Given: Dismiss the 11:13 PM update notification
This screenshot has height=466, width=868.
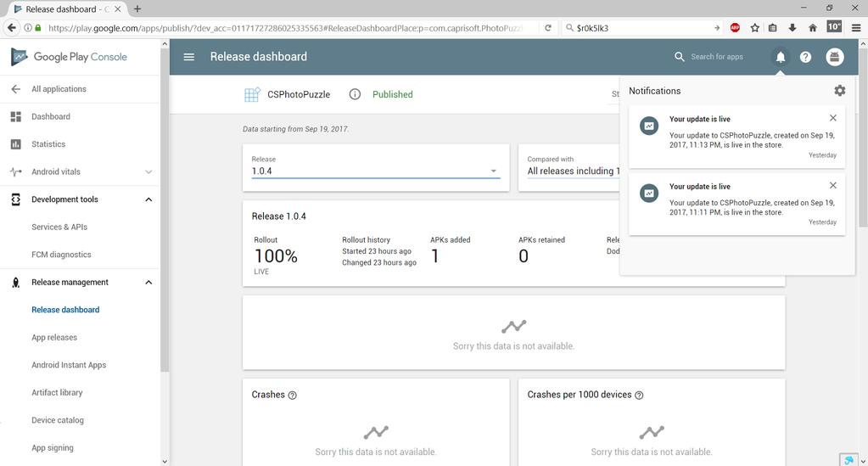Looking at the screenshot, I should coord(832,118).
